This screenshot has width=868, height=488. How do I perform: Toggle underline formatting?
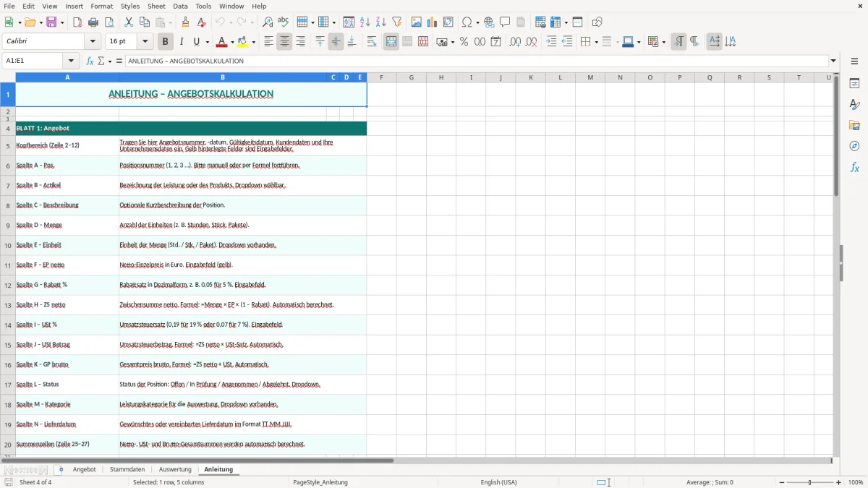click(196, 42)
